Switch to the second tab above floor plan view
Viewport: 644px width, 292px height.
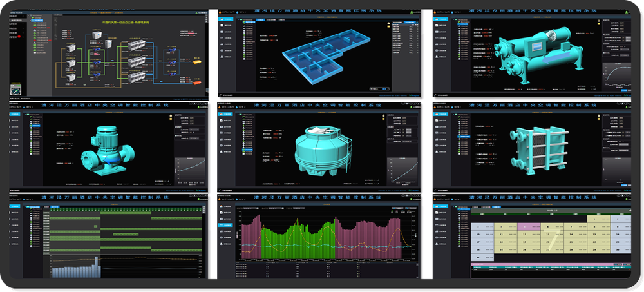(270, 20)
